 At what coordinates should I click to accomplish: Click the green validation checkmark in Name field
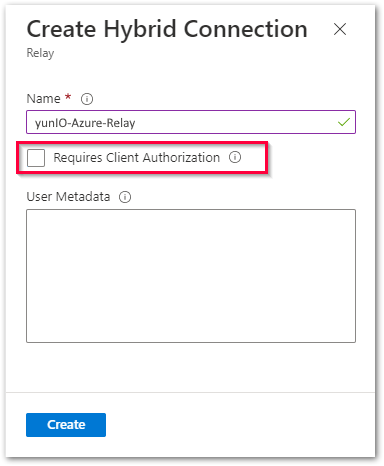344,122
